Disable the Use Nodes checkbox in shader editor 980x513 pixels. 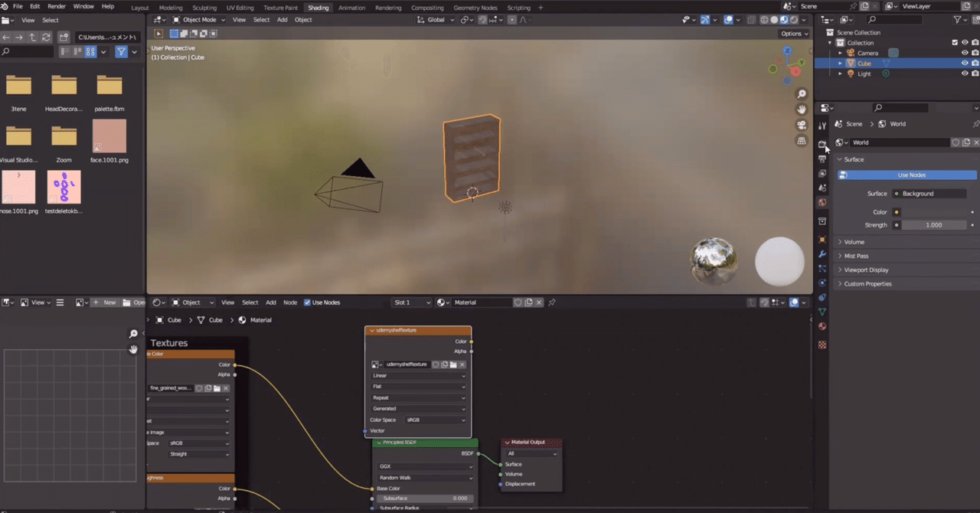coord(307,302)
